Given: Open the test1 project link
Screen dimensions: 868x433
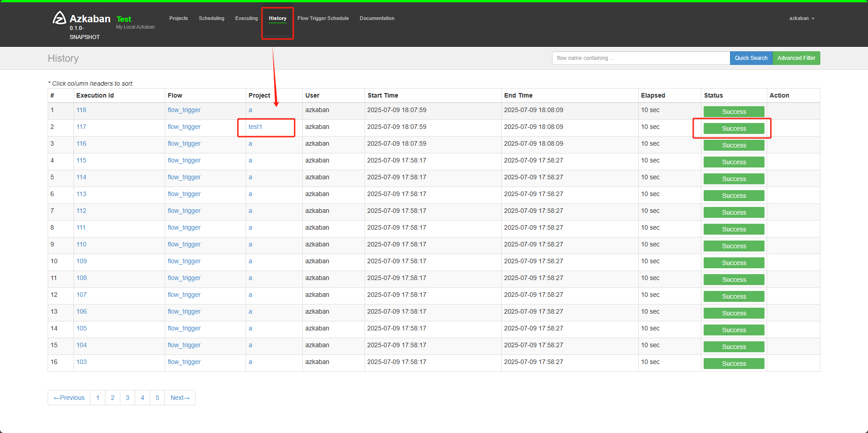Looking at the screenshot, I should [255, 127].
